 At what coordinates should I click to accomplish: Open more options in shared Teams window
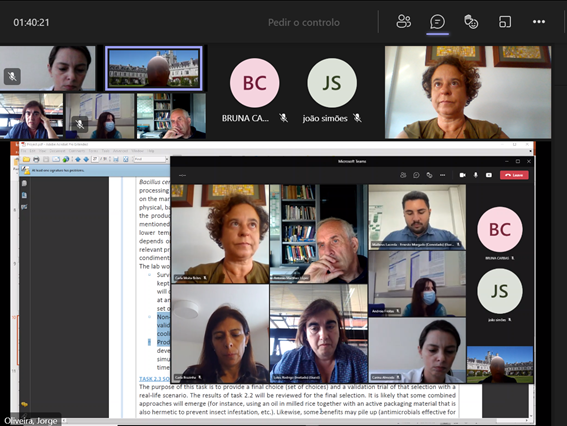[443, 175]
